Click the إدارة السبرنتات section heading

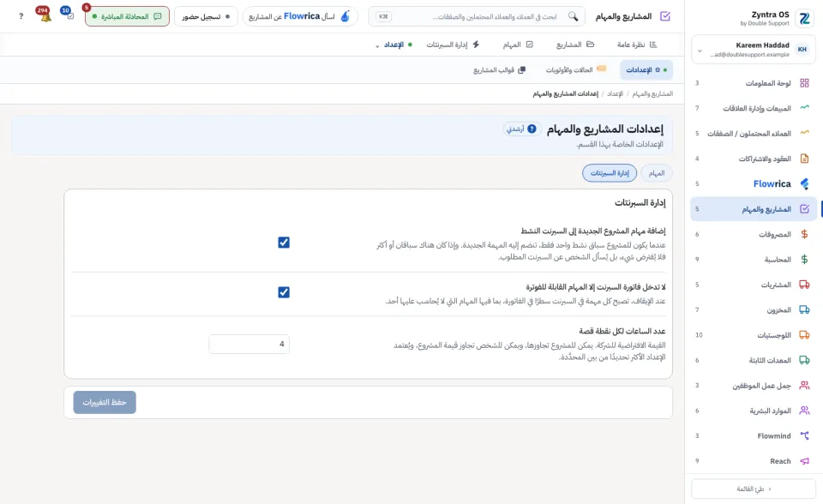(x=640, y=202)
